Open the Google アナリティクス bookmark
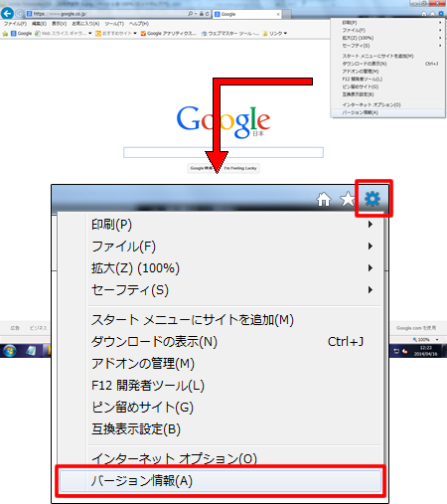Viewport: 447px width, 504px height. click(169, 34)
